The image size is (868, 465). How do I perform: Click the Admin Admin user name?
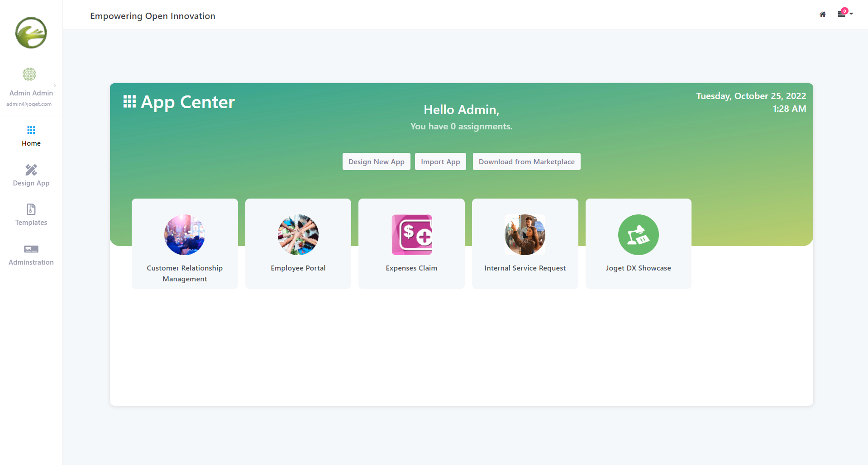(x=31, y=93)
